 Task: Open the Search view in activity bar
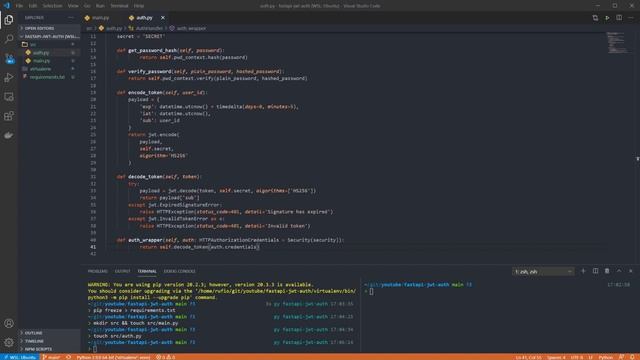(x=9, y=39)
